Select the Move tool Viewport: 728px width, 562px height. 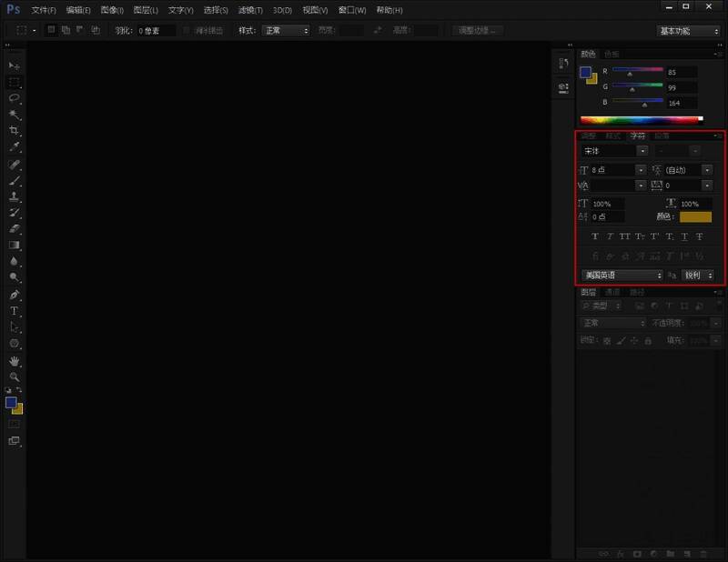point(14,66)
